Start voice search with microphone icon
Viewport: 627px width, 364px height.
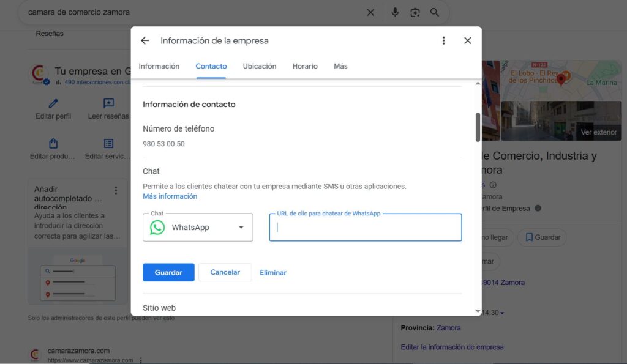395,12
